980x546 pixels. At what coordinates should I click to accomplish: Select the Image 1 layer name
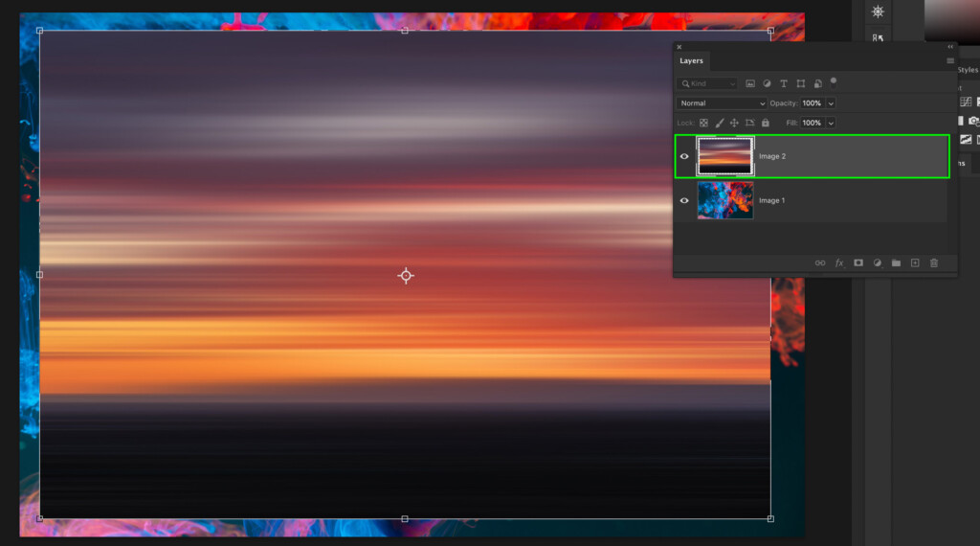click(772, 201)
